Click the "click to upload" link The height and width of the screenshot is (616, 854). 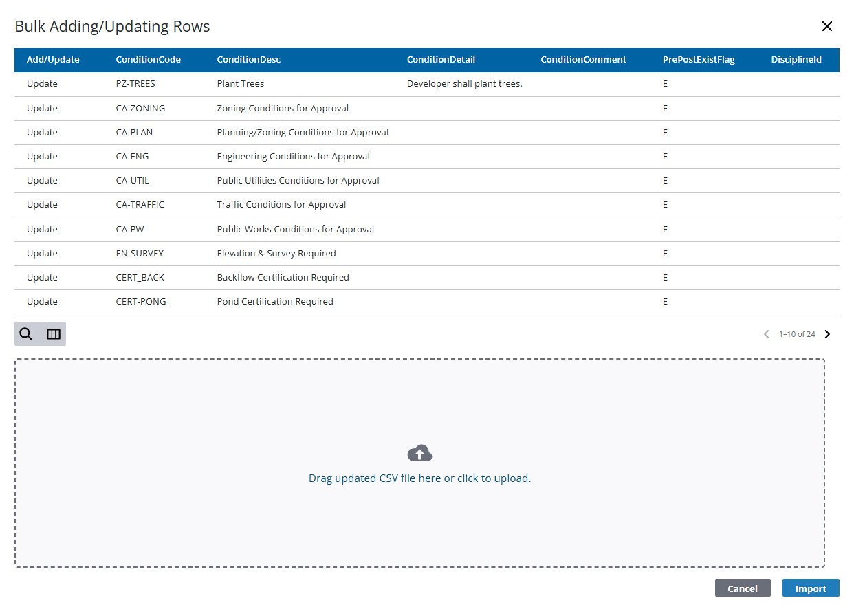coord(492,478)
